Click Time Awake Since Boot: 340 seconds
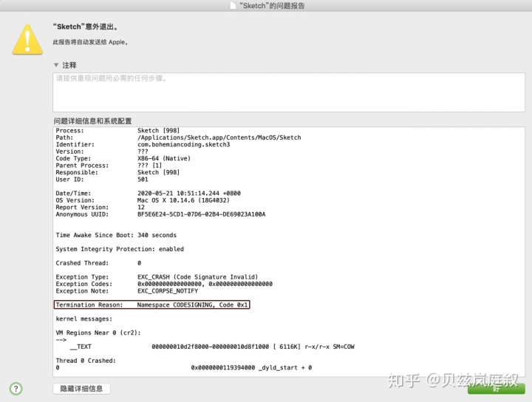 [117, 235]
